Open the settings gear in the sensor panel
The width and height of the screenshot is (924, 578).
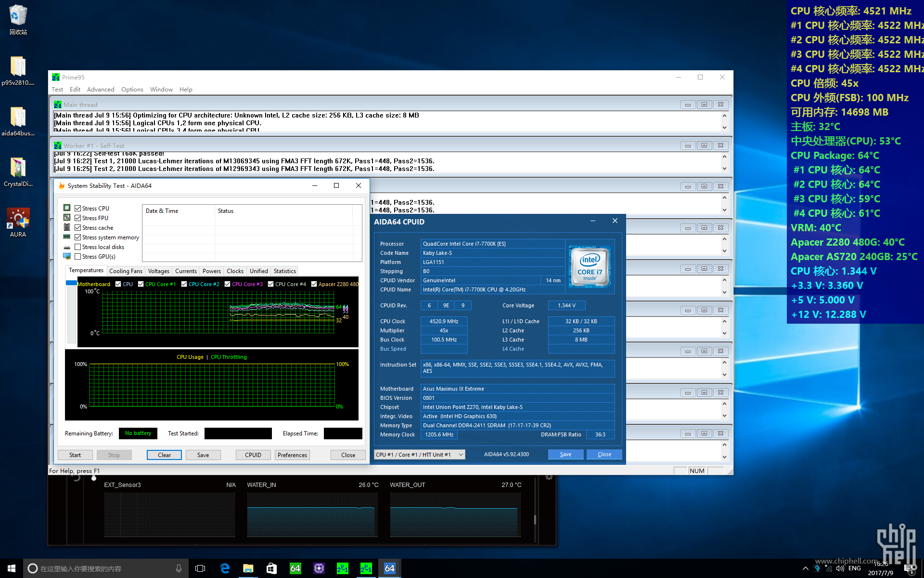coord(549,477)
